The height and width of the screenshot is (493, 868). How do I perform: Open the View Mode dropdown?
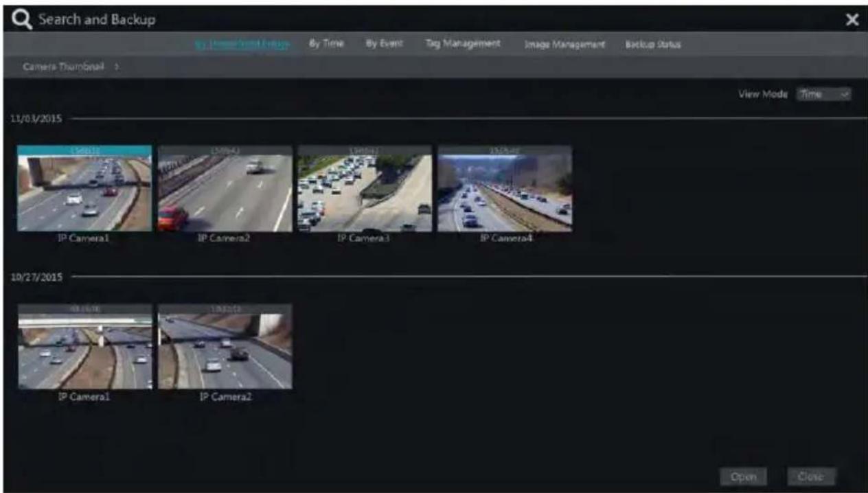(x=823, y=95)
